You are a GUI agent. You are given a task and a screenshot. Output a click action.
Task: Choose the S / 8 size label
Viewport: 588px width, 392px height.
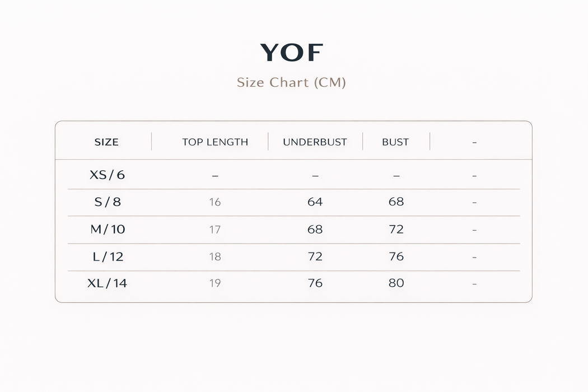coord(108,202)
